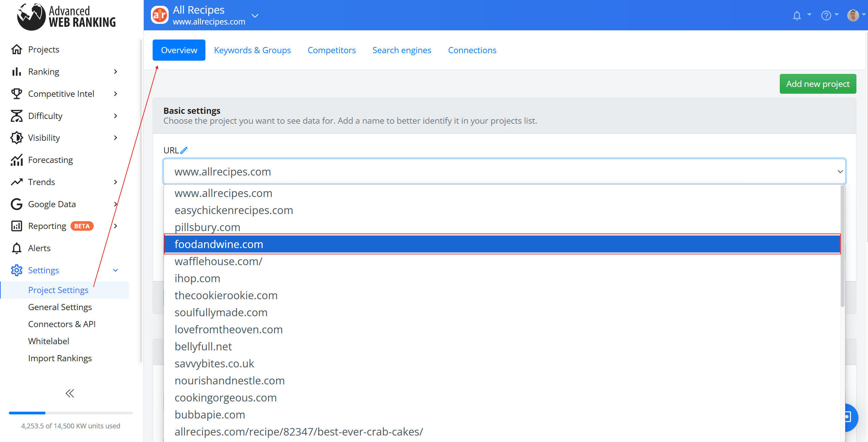Screen dimensions: 868x442
Task: Expand the Ranking submenu chevron
Action: [116, 72]
